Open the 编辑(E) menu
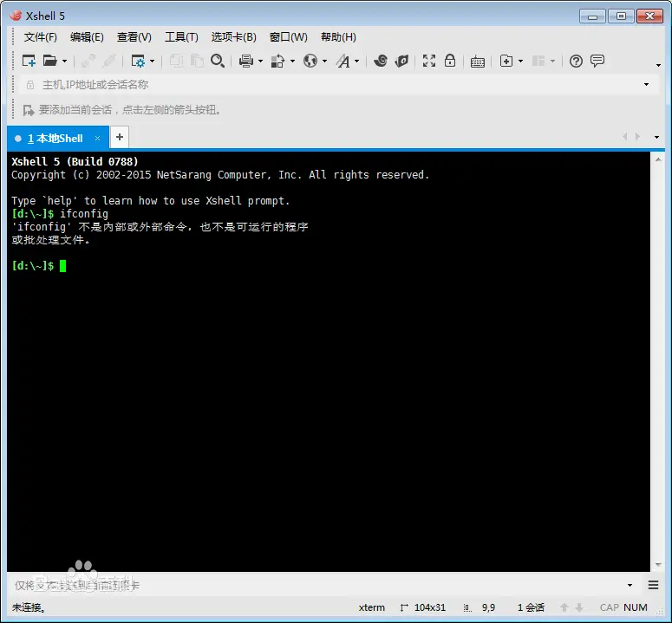Screen dimensions: 672x623 tap(87, 37)
